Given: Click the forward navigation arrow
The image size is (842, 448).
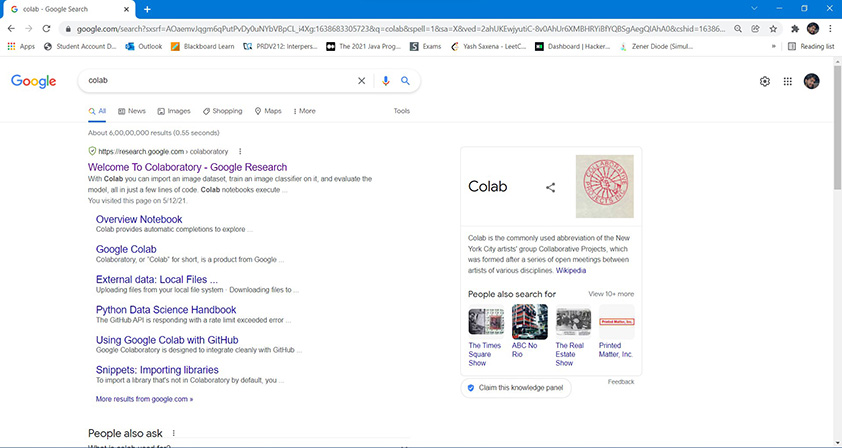Looking at the screenshot, I should pyautogui.click(x=29, y=28).
